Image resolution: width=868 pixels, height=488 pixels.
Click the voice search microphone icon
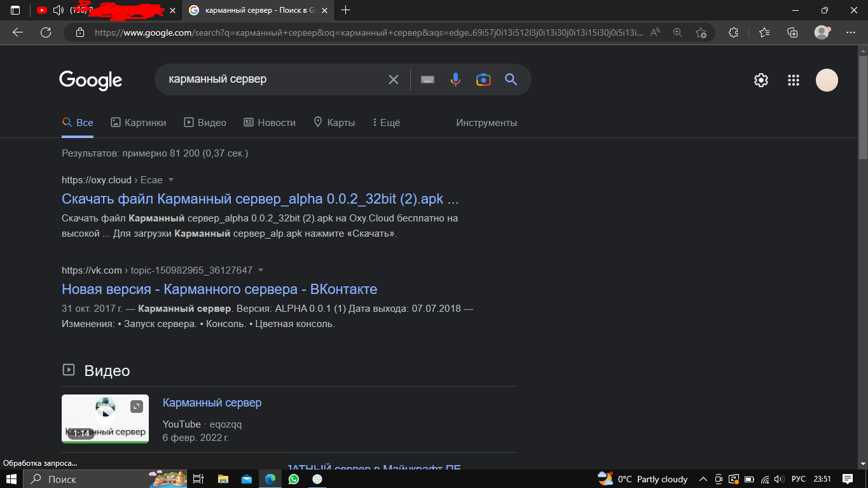(x=455, y=80)
